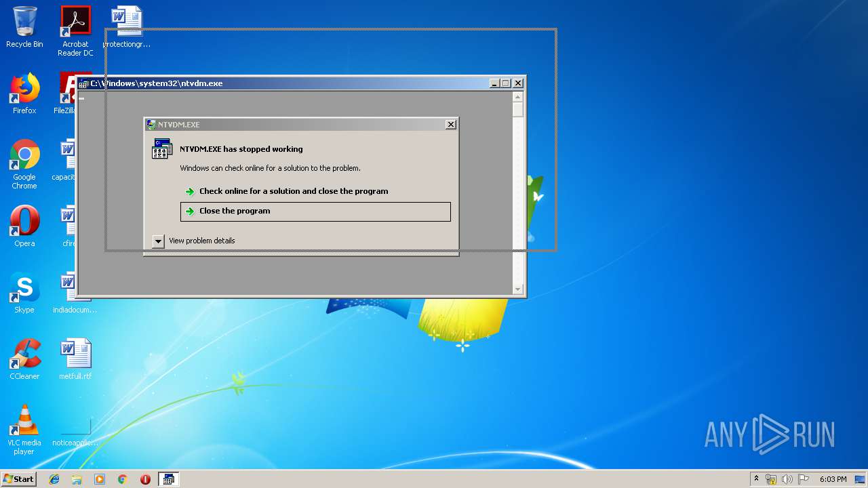The image size is (868, 488).
Task: Click the NTVDM.EXE dialog title icon
Action: coord(151,125)
